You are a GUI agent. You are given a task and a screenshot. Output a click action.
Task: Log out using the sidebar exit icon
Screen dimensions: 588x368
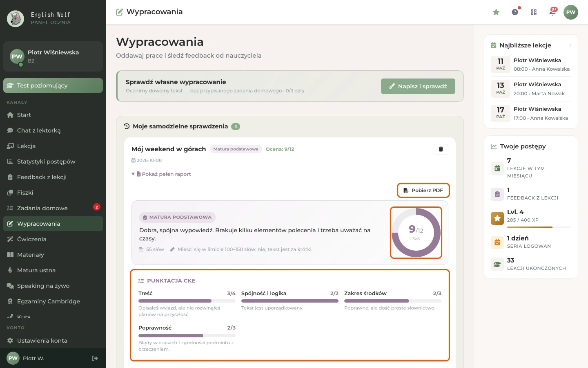[95, 358]
